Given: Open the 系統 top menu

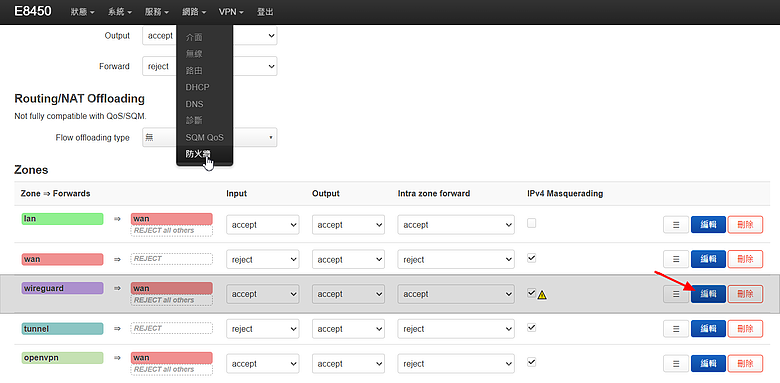Looking at the screenshot, I should 119,12.
